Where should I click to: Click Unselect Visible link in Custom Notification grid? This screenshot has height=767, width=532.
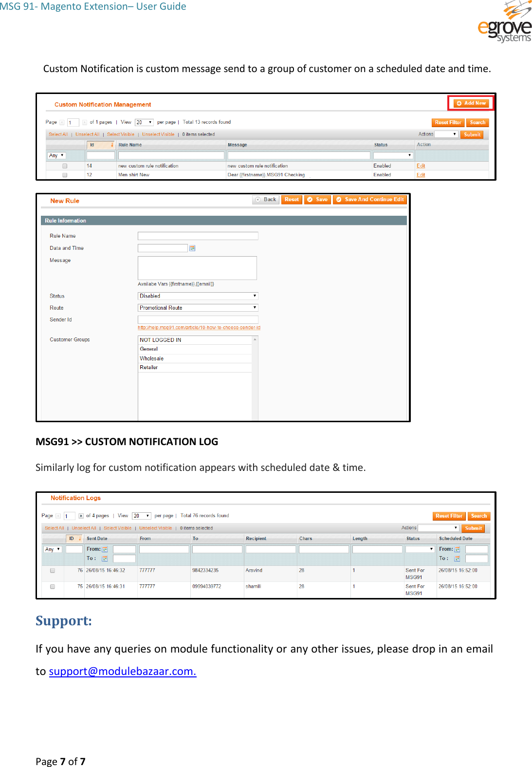pos(158,134)
